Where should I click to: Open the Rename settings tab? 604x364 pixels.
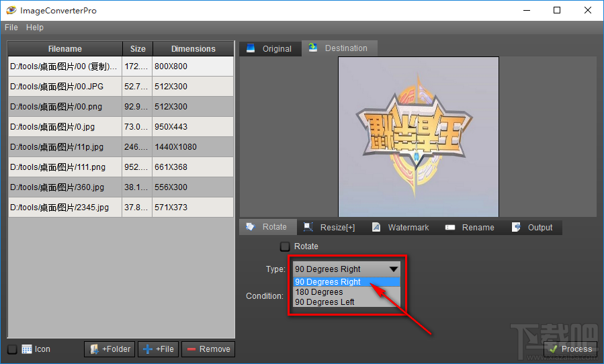click(x=470, y=227)
